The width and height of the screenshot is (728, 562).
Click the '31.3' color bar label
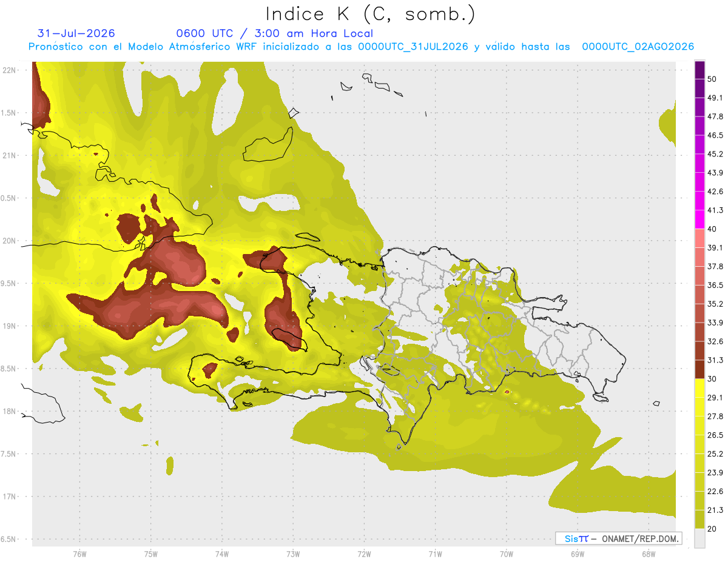click(715, 360)
